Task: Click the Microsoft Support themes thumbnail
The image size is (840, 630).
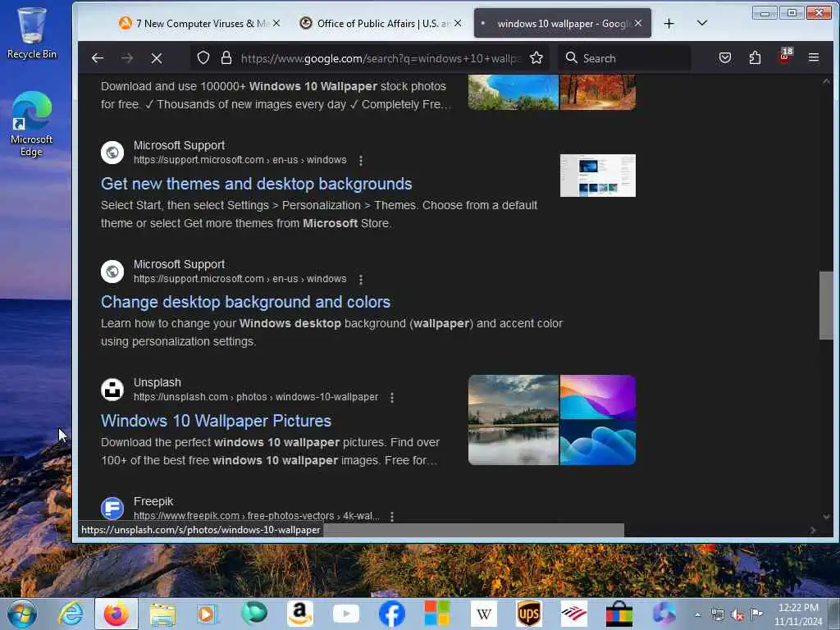Action: tap(598, 176)
